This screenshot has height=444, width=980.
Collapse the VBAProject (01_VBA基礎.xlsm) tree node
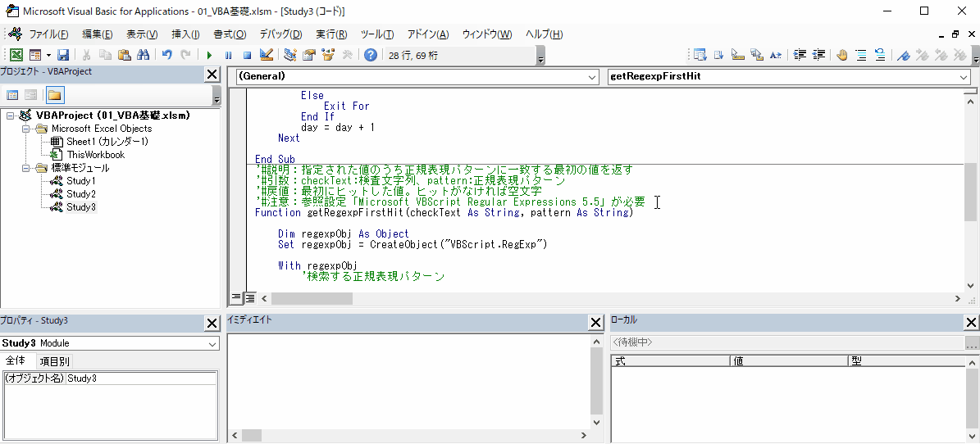point(10,115)
